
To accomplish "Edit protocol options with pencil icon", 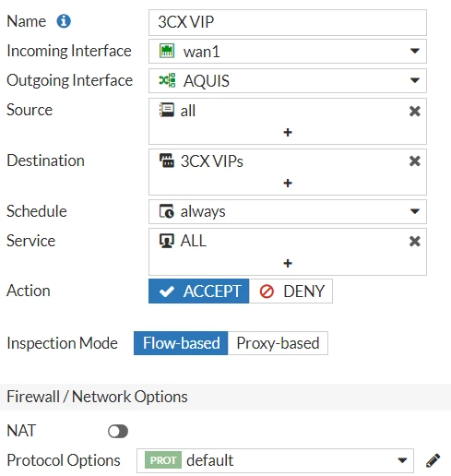I will (433, 460).
